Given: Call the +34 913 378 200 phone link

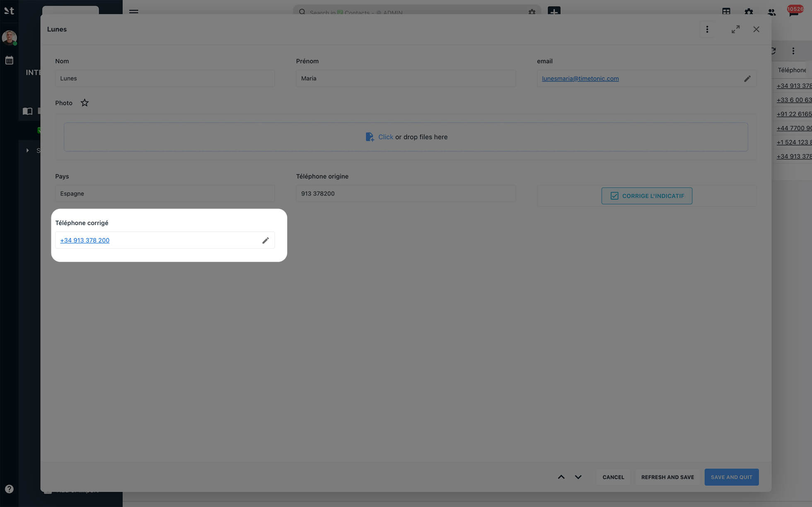Looking at the screenshot, I should pos(85,240).
